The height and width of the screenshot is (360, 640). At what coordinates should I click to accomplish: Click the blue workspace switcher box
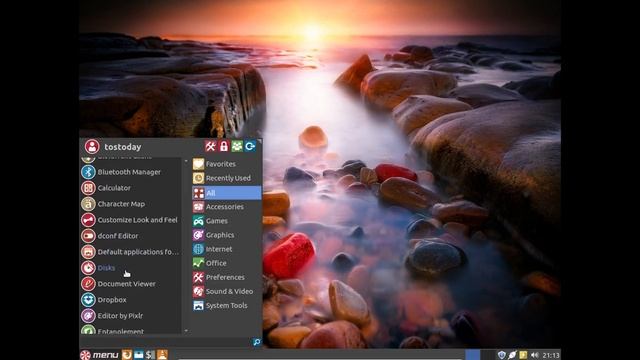pos(472,355)
